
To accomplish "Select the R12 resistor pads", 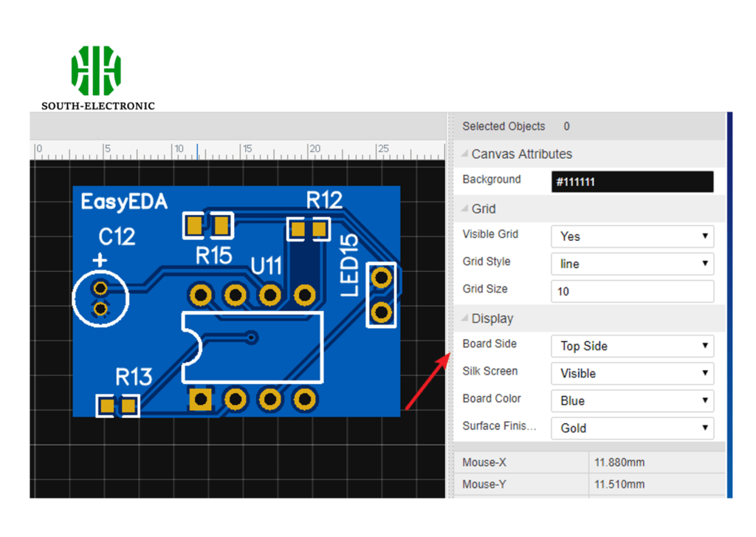I will (309, 230).
